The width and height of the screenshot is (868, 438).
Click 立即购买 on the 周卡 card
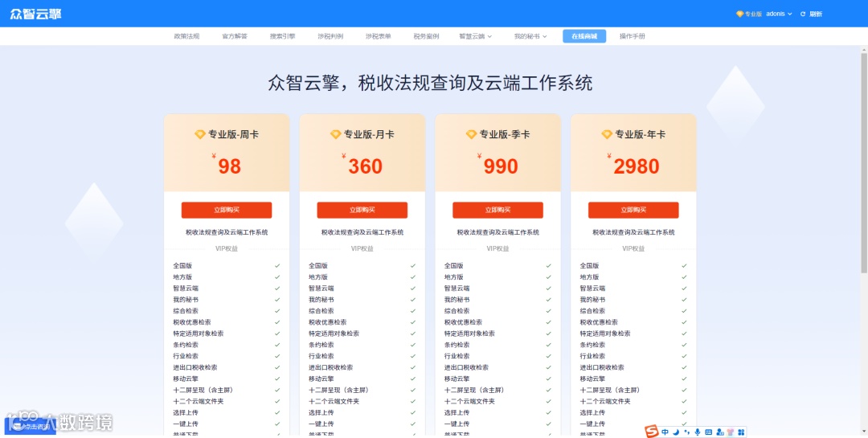[x=227, y=210]
